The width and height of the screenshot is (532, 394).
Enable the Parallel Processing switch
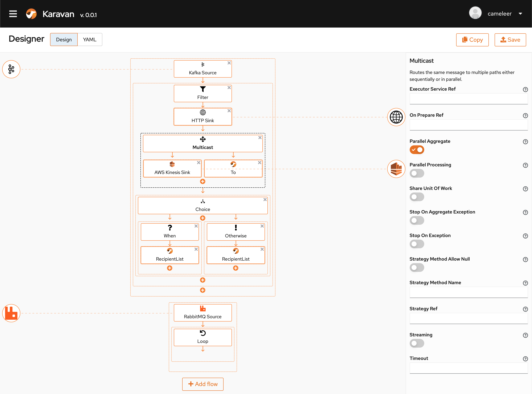pyautogui.click(x=417, y=173)
